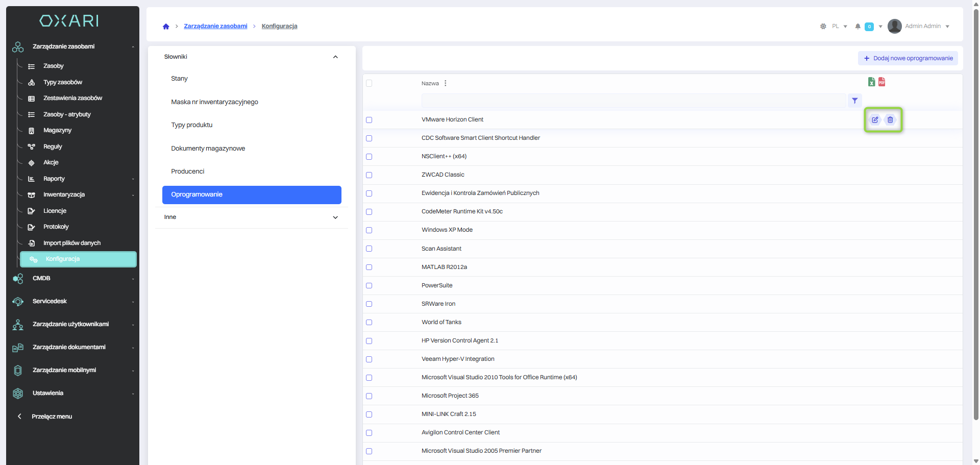Select Licencje in the sidebar
The width and height of the screenshot is (980, 465).
coord(55,211)
